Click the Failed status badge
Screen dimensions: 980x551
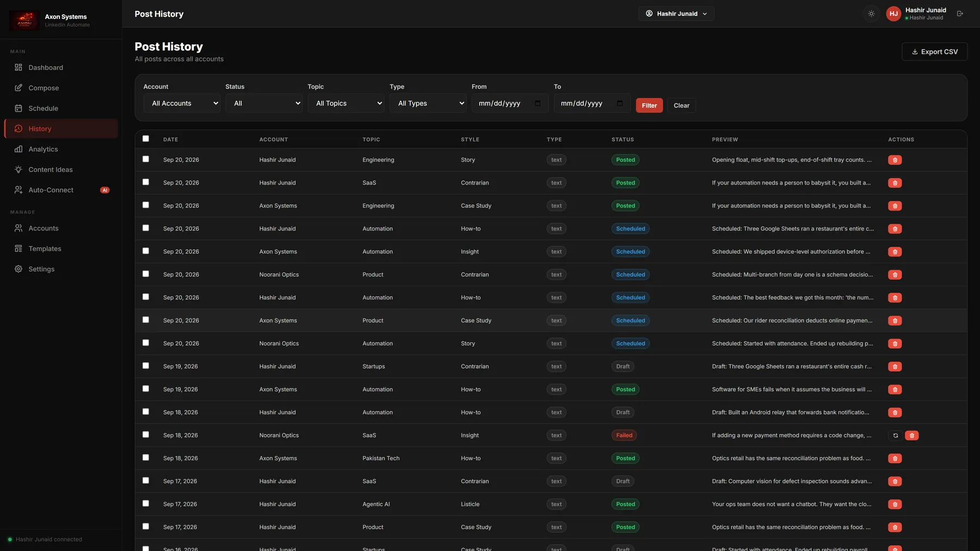[x=624, y=436]
